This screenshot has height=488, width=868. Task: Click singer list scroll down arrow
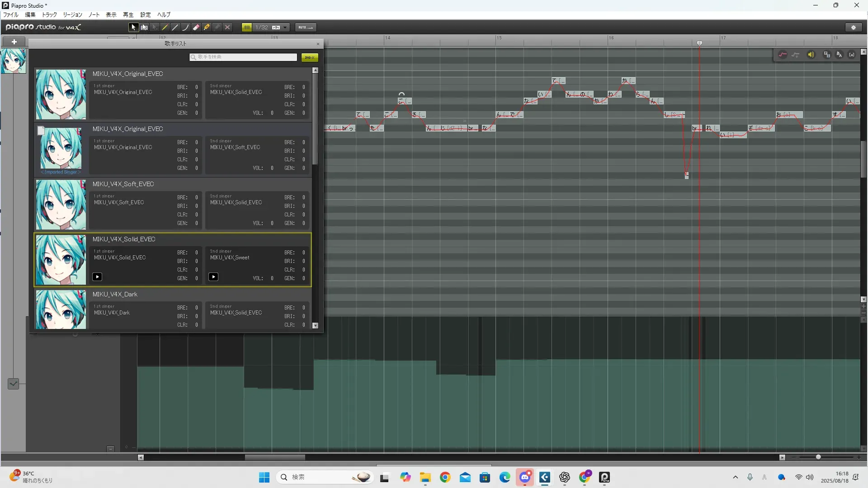pos(315,325)
